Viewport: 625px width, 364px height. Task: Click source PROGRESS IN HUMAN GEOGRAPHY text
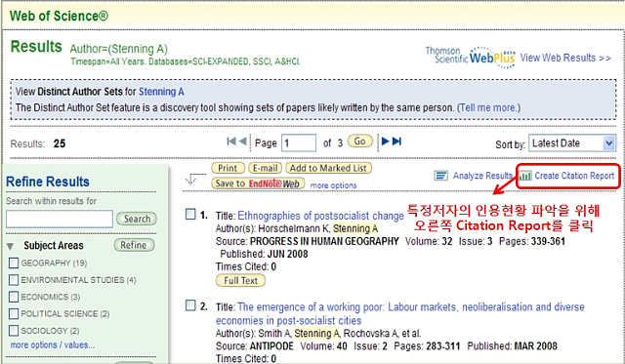(x=324, y=241)
